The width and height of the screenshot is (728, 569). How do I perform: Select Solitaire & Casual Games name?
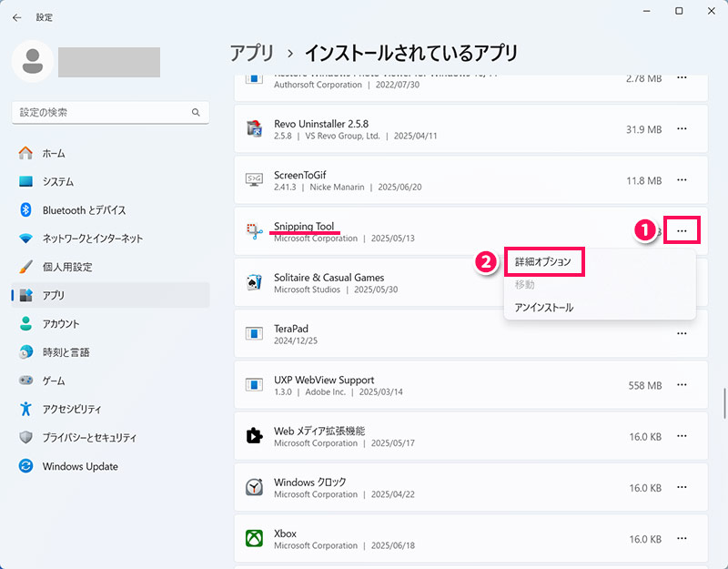tap(329, 278)
